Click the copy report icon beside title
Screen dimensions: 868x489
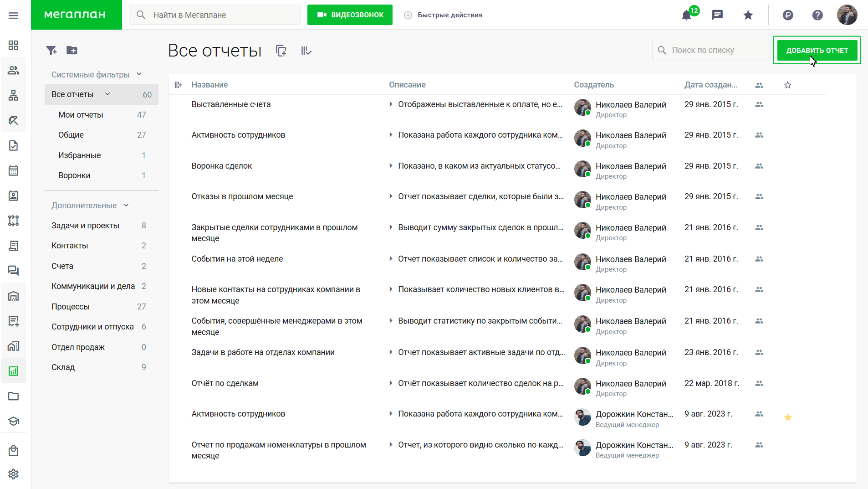(281, 51)
